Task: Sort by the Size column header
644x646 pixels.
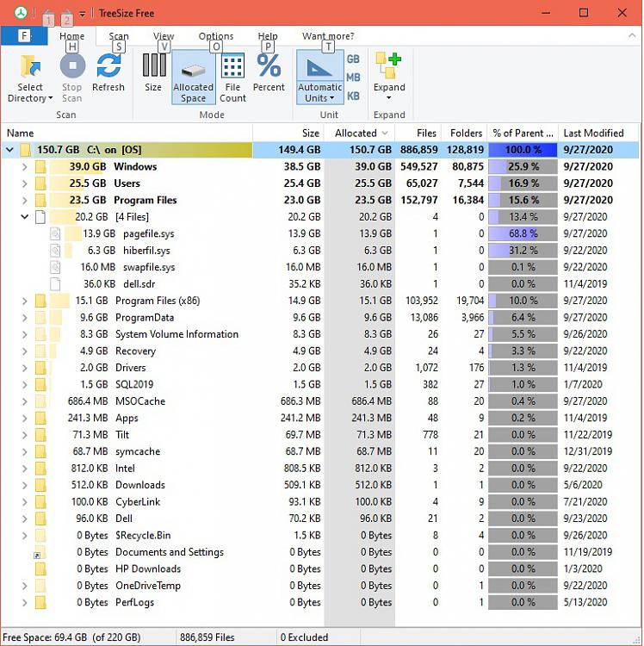Action: [x=288, y=133]
